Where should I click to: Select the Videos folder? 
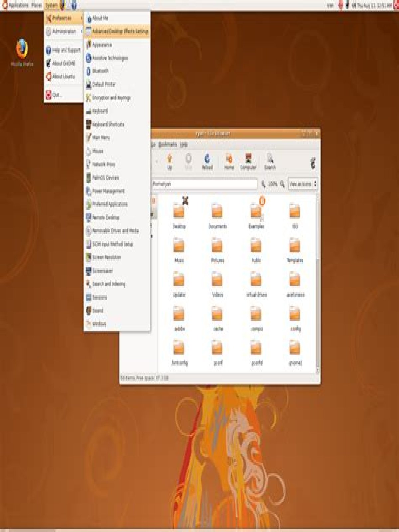pyautogui.click(x=217, y=284)
